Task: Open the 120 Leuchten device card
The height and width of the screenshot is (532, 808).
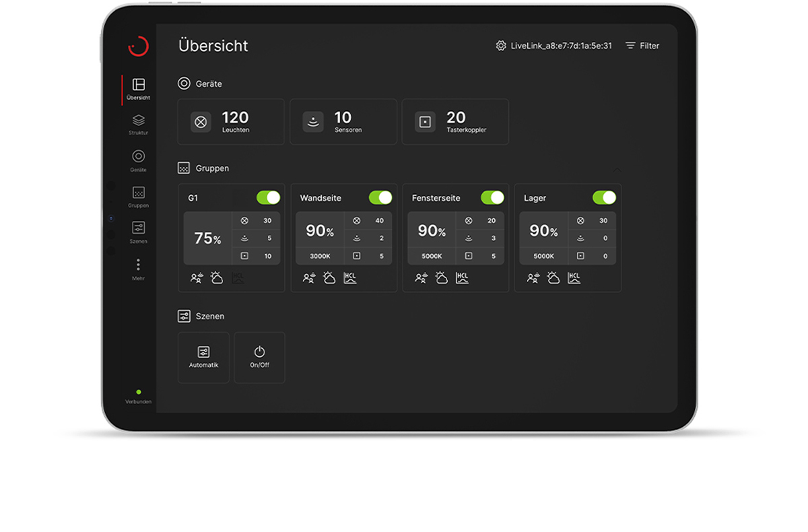Action: click(230, 122)
